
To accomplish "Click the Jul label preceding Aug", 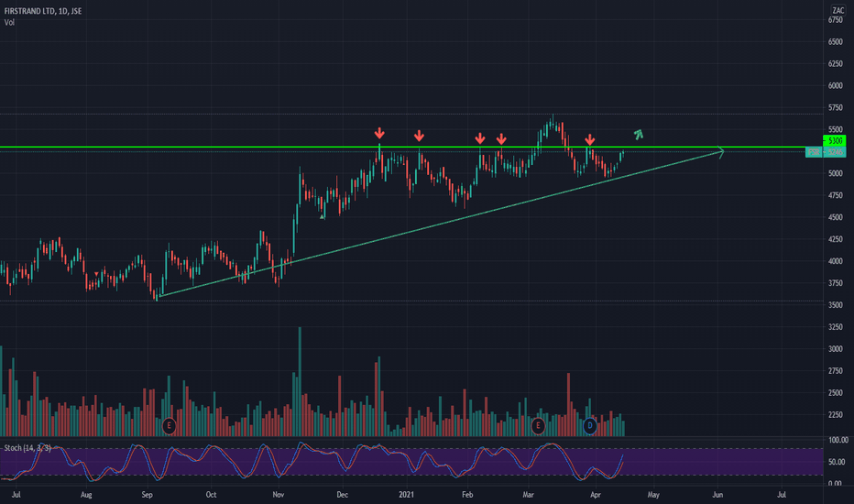I will pyautogui.click(x=16, y=495).
